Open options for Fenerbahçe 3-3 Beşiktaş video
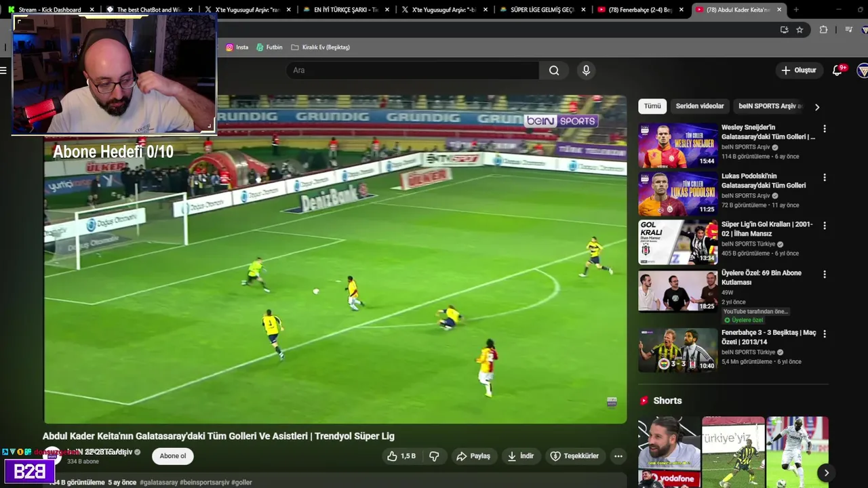The width and height of the screenshot is (868, 488). point(825,334)
